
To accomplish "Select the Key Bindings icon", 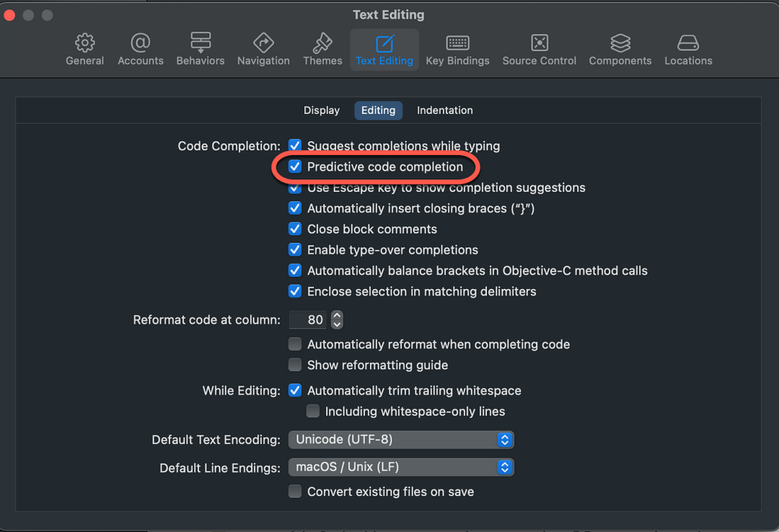I will (457, 48).
